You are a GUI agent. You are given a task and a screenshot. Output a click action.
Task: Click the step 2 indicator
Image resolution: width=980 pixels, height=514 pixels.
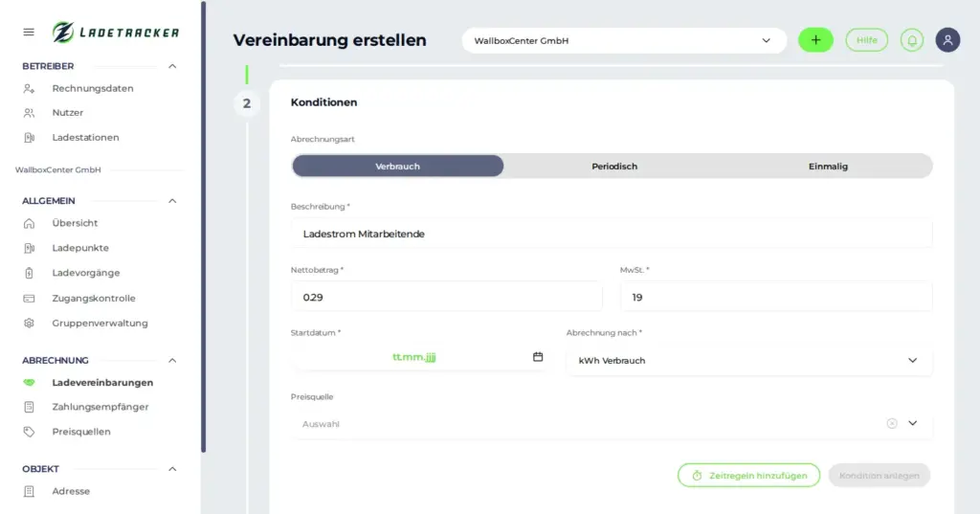coord(247,103)
